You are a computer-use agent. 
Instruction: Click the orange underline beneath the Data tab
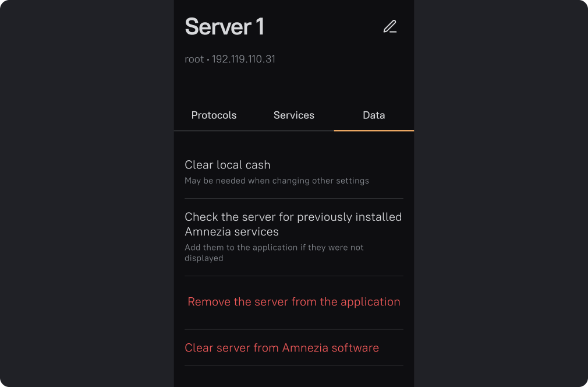(x=374, y=131)
